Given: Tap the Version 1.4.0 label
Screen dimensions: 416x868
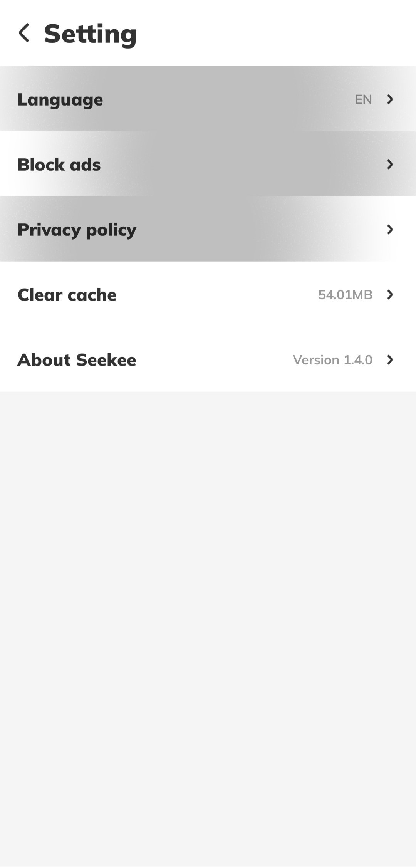Looking at the screenshot, I should [x=332, y=360].
